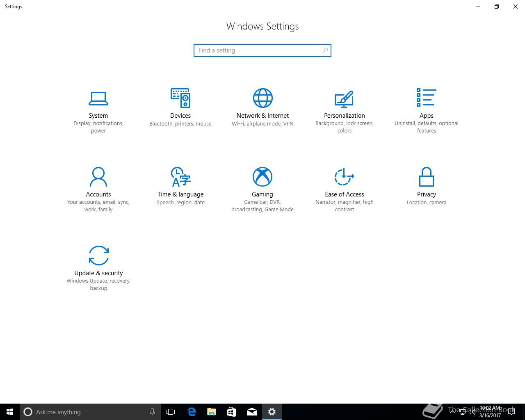Open Update & security settings
Screen dimensions: 525x420
coord(98,268)
